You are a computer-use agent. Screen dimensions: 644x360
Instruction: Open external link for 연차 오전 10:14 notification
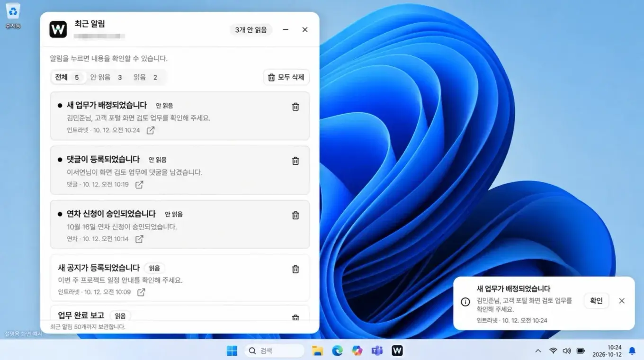click(x=139, y=239)
